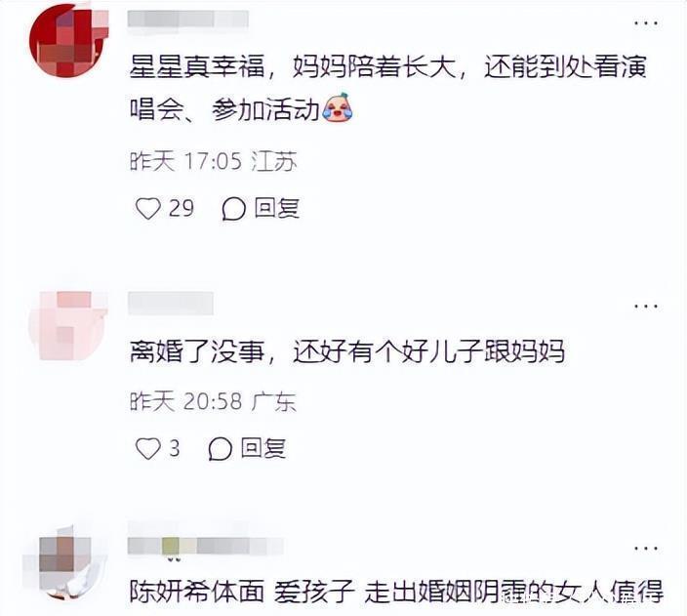Like the Guangdong comment with 3 likes
Viewport: 687px width, 616px height.
[x=148, y=449]
